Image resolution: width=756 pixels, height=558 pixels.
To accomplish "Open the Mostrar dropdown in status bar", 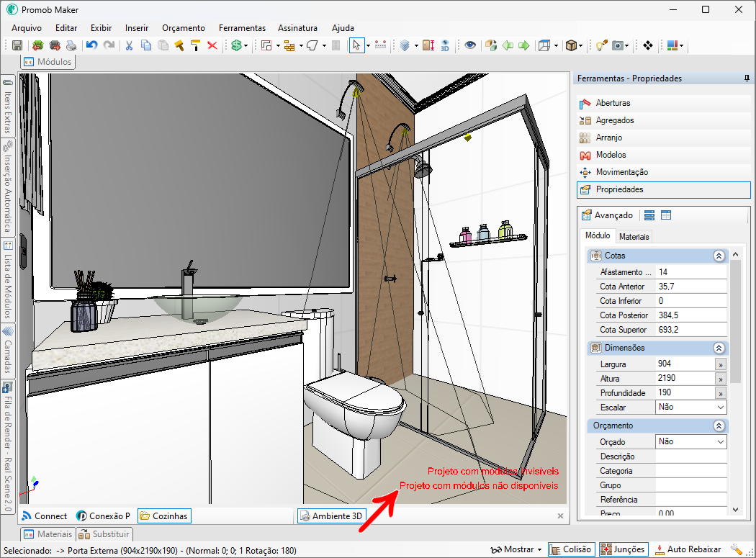I will [517, 549].
